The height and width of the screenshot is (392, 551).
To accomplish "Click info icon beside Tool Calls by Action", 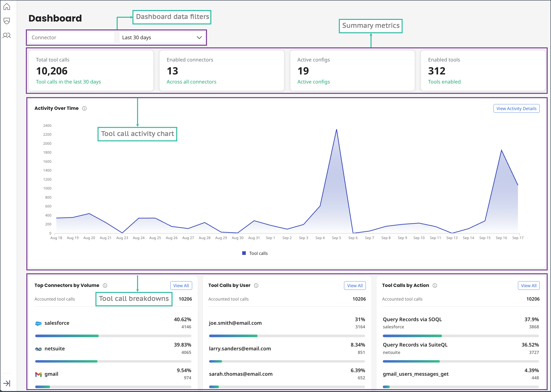I will pyautogui.click(x=435, y=286).
